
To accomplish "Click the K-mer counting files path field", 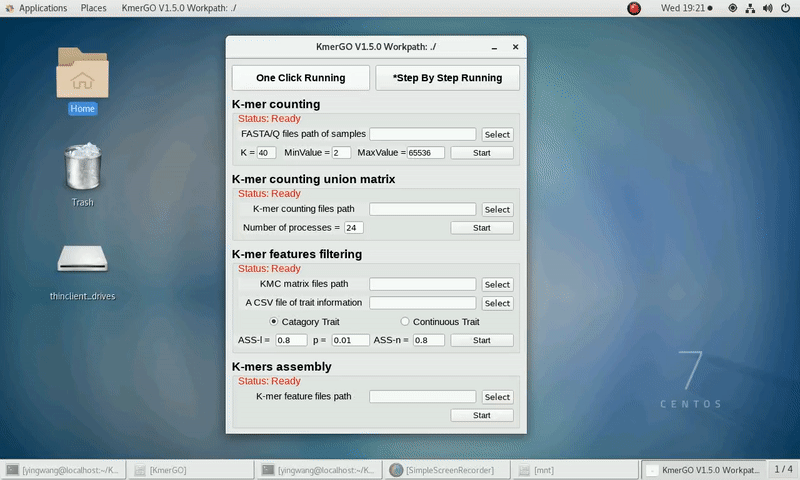I will coord(422,209).
